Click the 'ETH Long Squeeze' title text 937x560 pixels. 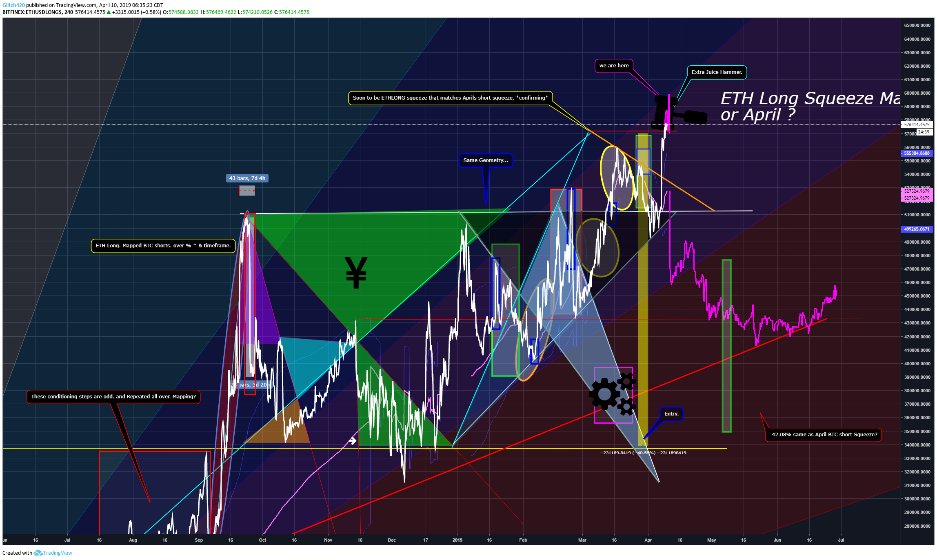point(810,106)
